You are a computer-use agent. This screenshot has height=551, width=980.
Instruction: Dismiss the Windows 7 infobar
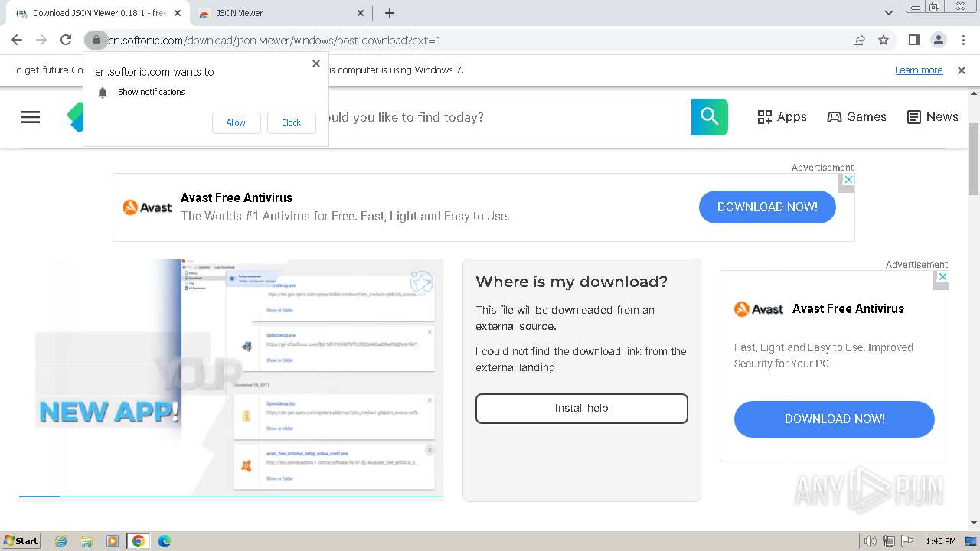click(x=962, y=70)
